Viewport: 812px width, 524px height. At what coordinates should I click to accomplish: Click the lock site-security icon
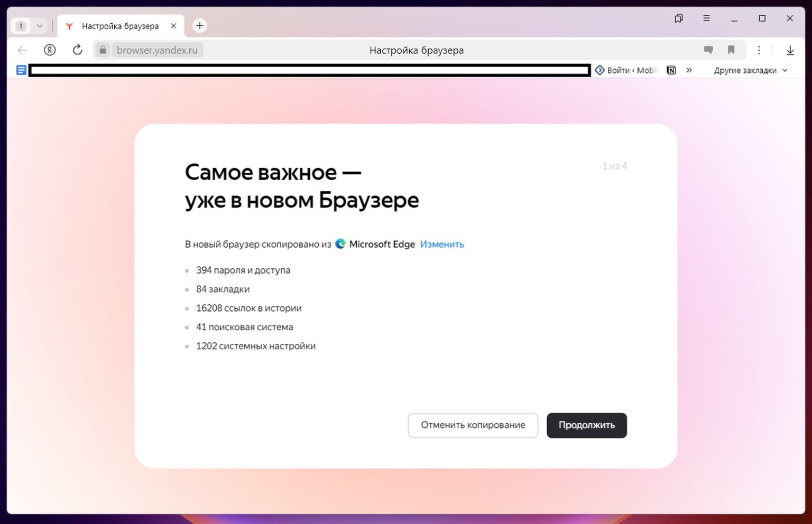(103, 50)
